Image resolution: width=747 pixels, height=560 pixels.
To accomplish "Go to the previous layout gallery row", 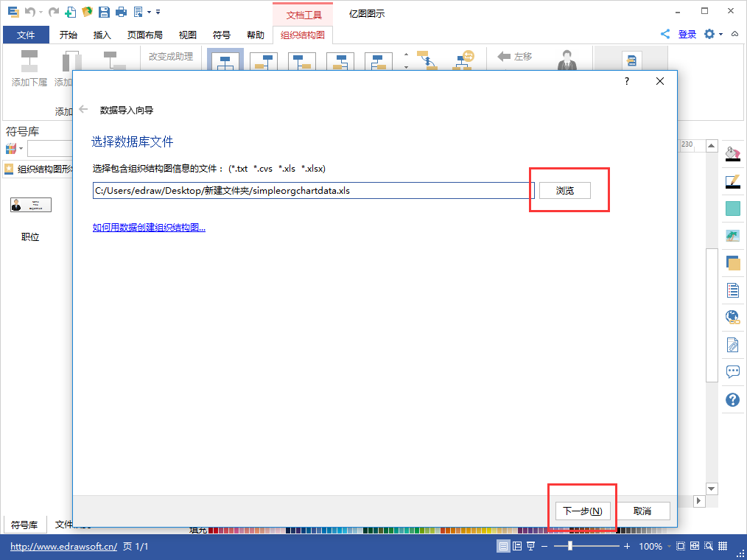I will click(x=406, y=55).
